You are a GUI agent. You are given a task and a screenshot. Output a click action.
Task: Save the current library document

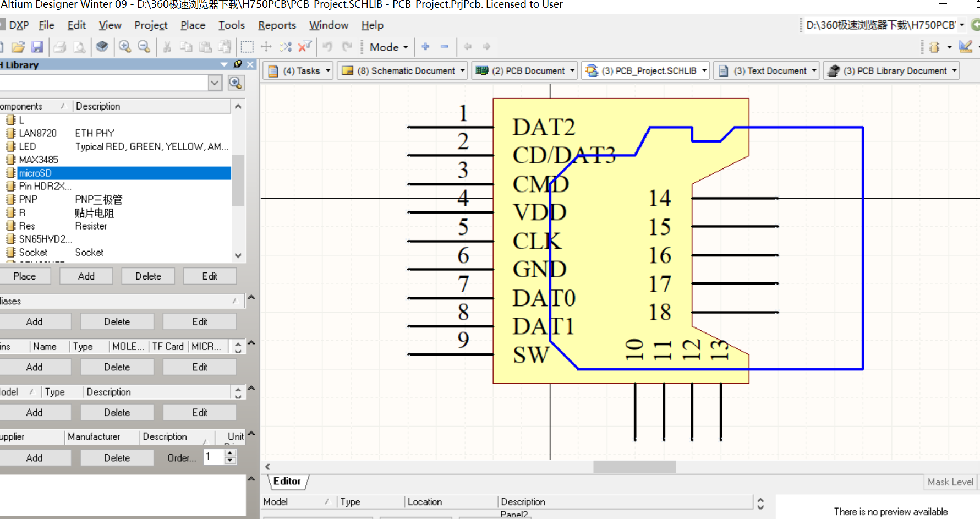tap(37, 47)
